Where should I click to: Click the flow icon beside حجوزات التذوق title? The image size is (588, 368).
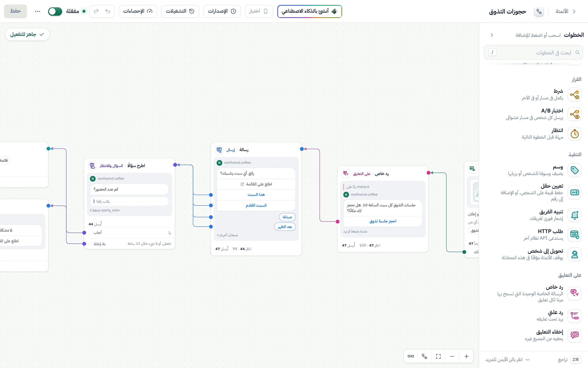pos(539,11)
